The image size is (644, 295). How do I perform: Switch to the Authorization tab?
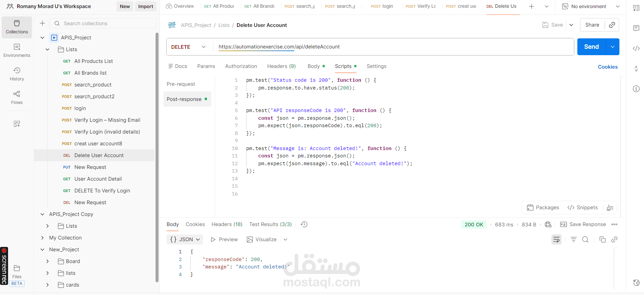(241, 66)
